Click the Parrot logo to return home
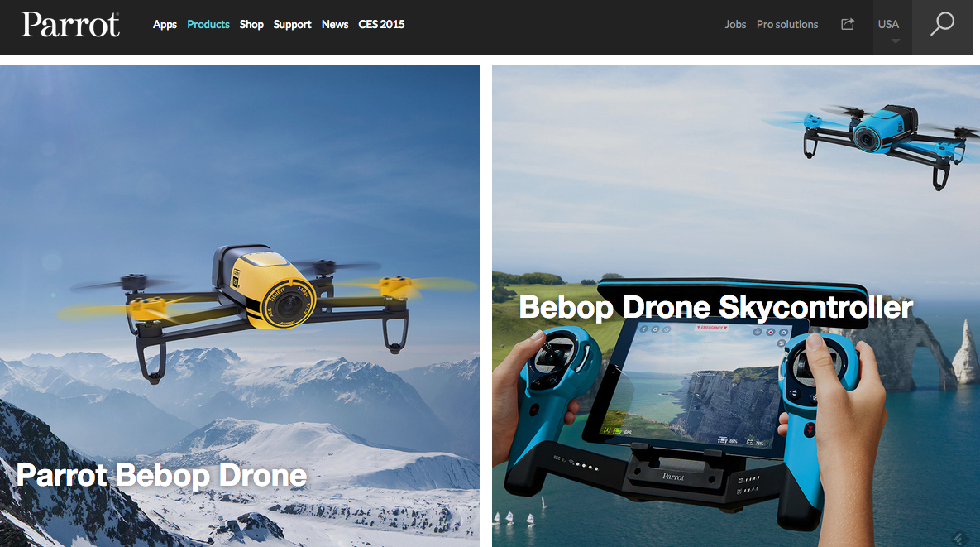The image size is (980, 547). point(69,25)
